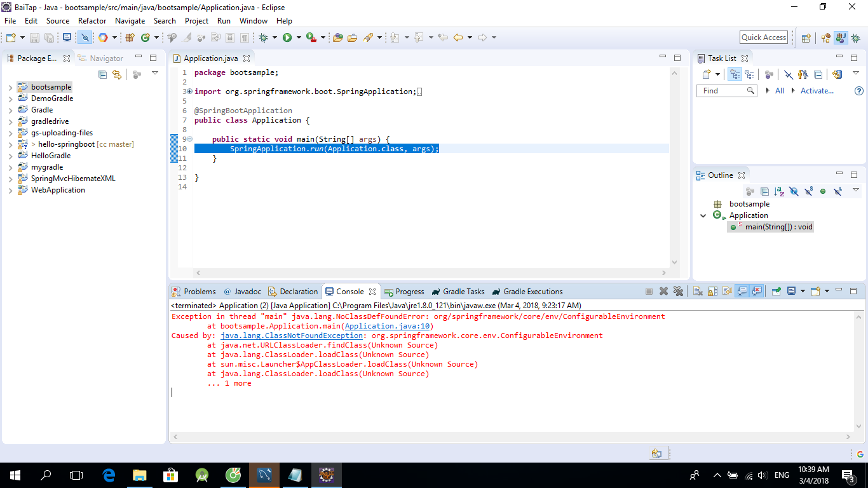Image resolution: width=868 pixels, height=488 pixels.
Task: Toggle Link with Editor in Package Explorer
Action: click(x=117, y=75)
